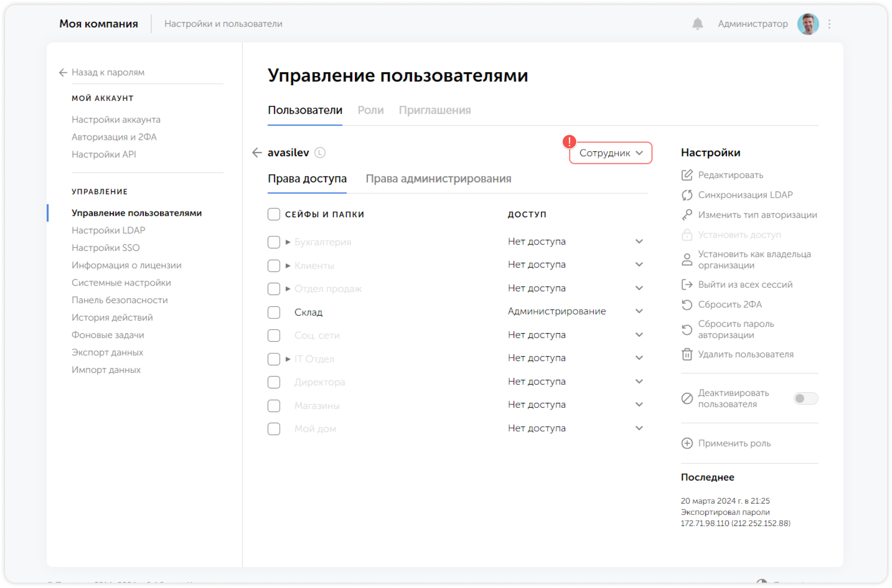Open the Права администрирования tab
This screenshot has width=892, height=588.
point(439,178)
